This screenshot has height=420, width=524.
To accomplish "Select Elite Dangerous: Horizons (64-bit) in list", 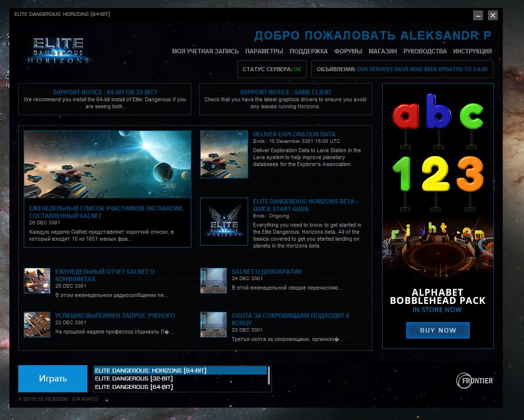I will [180, 371].
